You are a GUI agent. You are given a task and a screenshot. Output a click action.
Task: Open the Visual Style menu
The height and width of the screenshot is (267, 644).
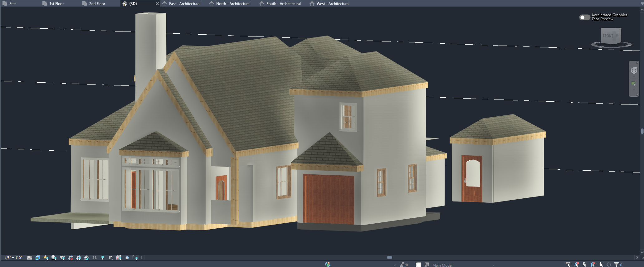[38, 258]
